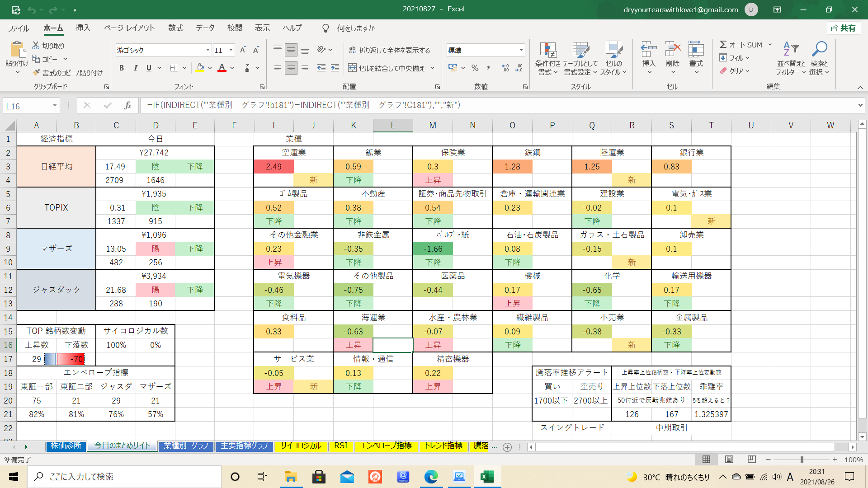Toggle wrap text for cells
This screenshot has width=868, height=488.
(x=389, y=50)
